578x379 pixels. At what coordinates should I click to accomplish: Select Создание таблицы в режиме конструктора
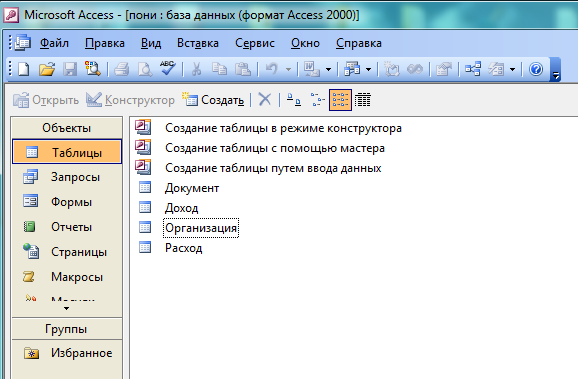pos(283,128)
